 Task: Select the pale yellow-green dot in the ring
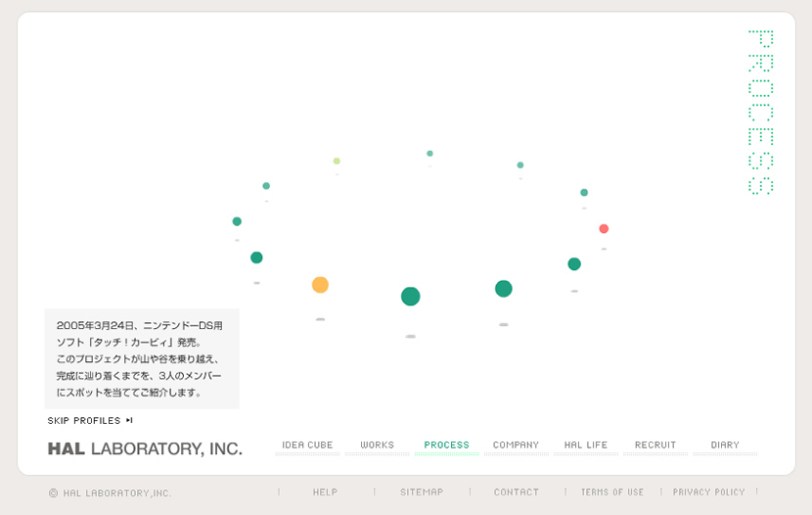click(337, 161)
